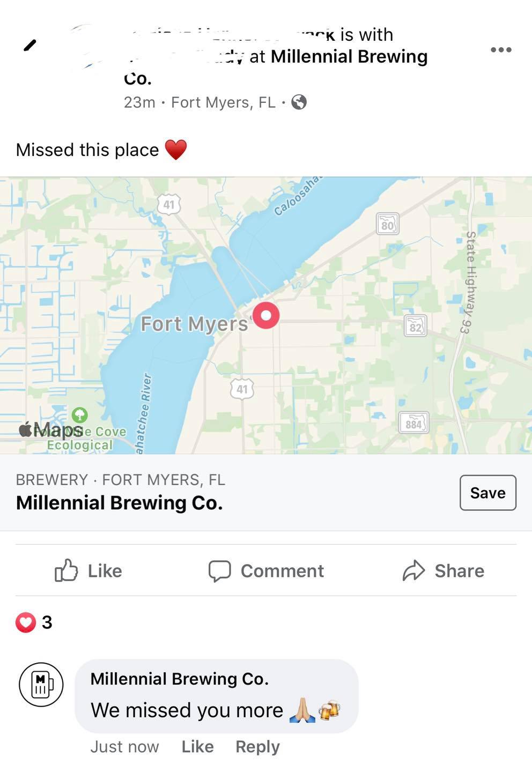This screenshot has width=532, height=772.
Task: Tap the Cove Ecological park marker
Action: [x=80, y=414]
